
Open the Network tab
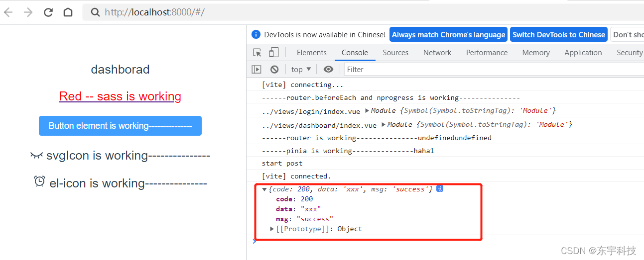click(437, 53)
